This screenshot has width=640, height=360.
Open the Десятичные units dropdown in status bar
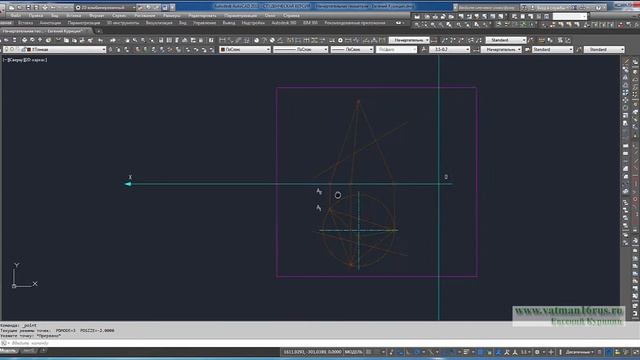click(580, 352)
